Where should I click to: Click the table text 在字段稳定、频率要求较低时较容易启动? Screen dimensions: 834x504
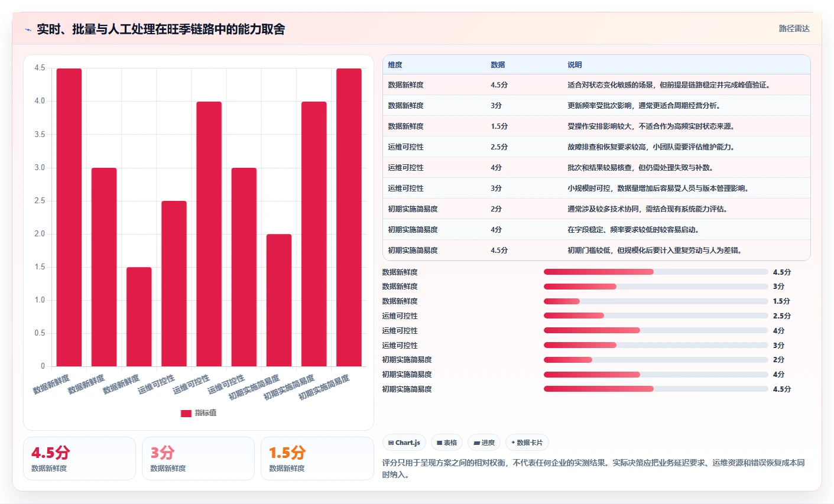point(633,230)
